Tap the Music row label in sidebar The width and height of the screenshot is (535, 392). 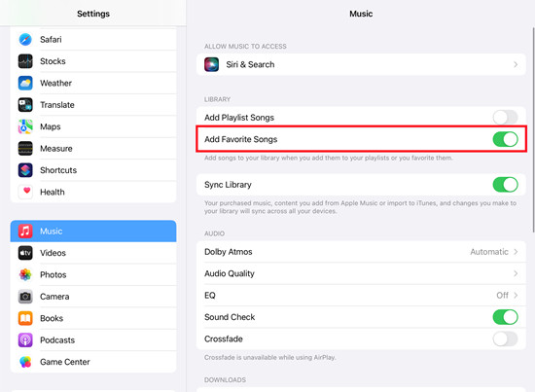click(52, 232)
